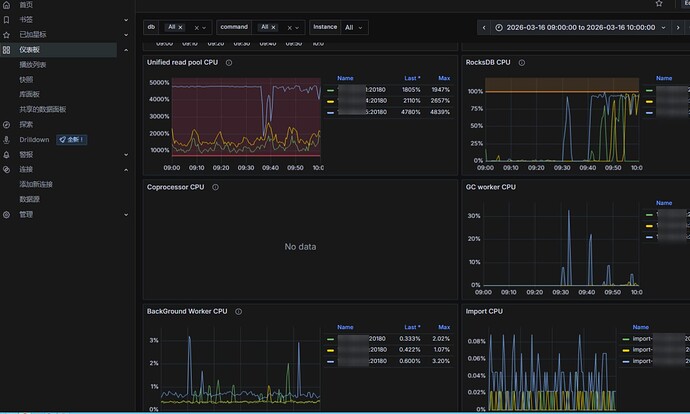690x414 pixels.
Task: Shift time range forward with right arrow
Action: [678, 27]
